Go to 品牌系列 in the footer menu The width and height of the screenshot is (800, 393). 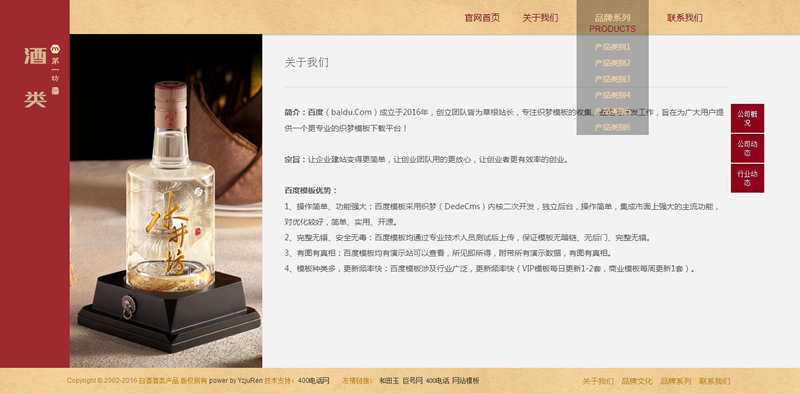pos(676,381)
